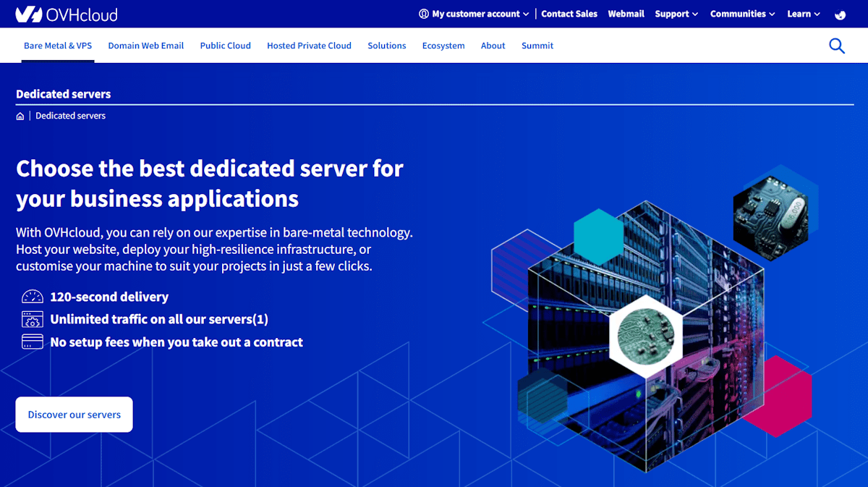Viewport: 868px width, 487px height.
Task: Open the Bare Metal & VPS tab
Action: point(58,46)
